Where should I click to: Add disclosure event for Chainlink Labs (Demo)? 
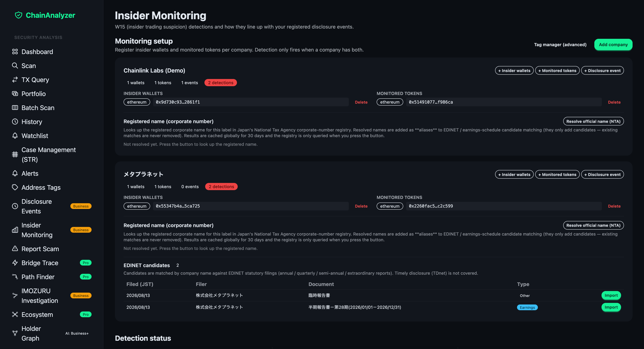click(602, 70)
